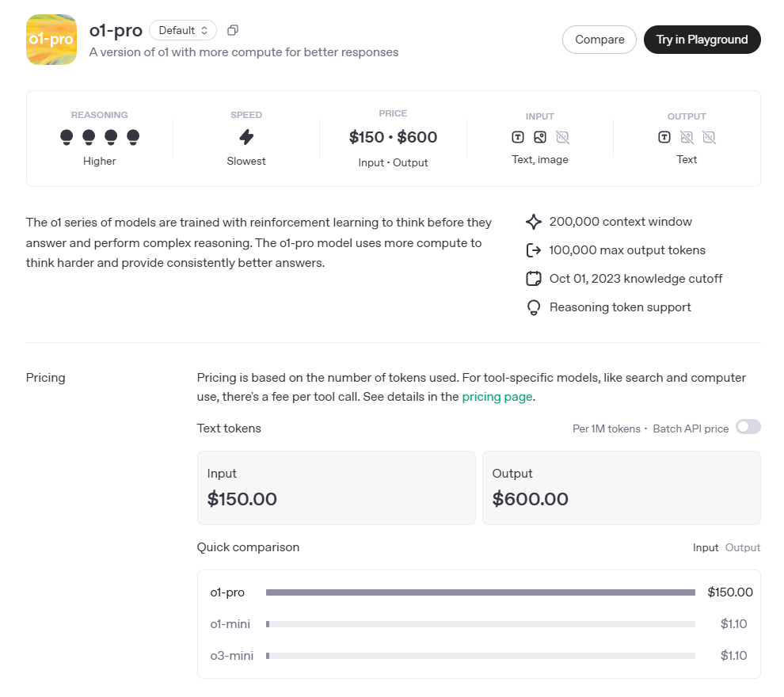Click the "Pricing" section heading
This screenshot has height=697, width=784.
click(45, 378)
